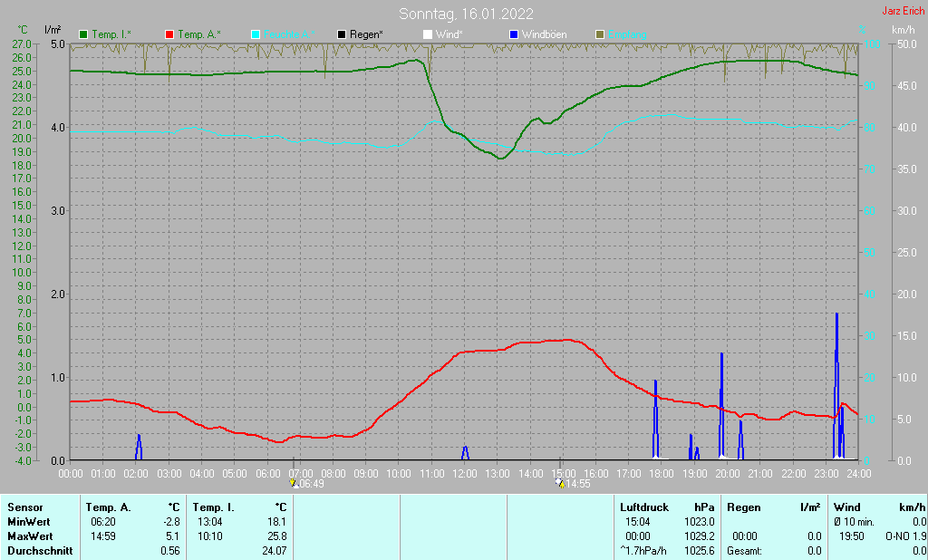
Task: Click the '1023.0' pressure minimum value
Action: pos(700,522)
